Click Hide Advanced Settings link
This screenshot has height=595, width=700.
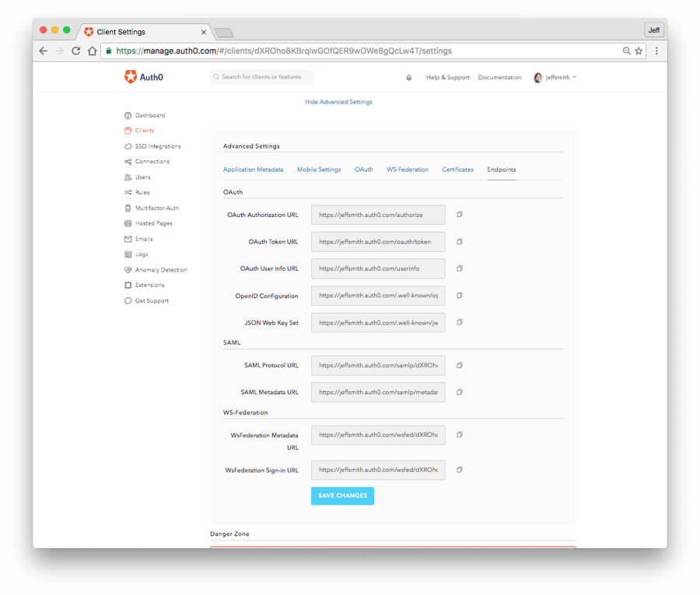(338, 102)
